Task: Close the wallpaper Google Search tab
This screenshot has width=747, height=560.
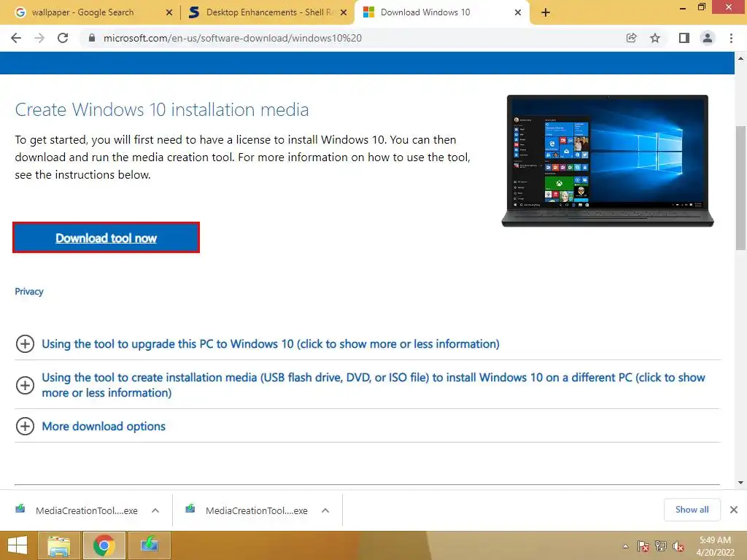Action: tap(169, 12)
